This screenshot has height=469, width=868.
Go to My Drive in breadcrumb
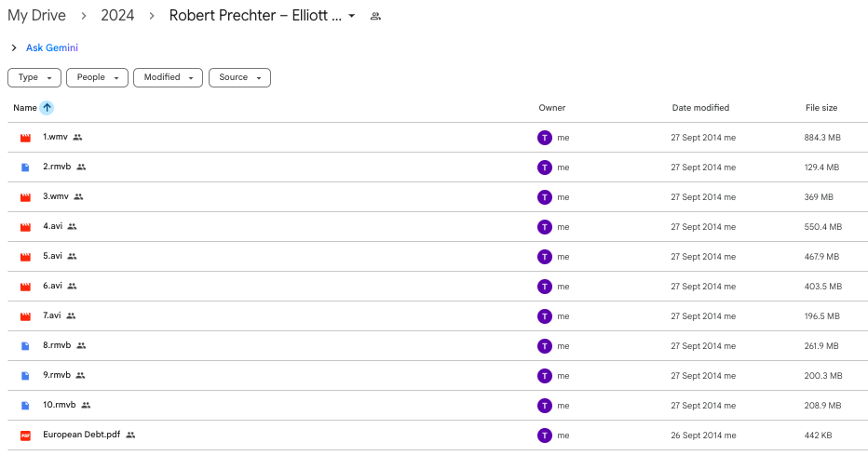(x=36, y=16)
